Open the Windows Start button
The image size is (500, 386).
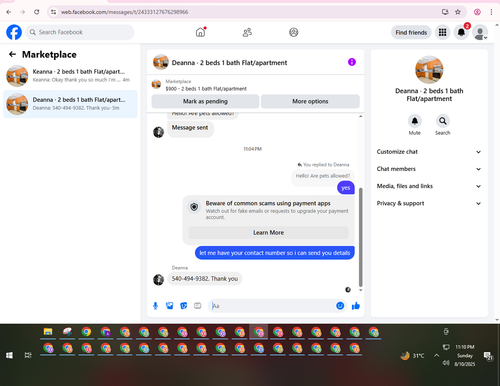coord(9,356)
